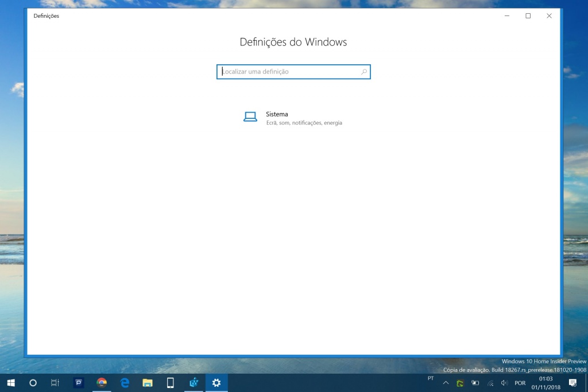The height and width of the screenshot is (392, 588).
Task: Click the highlighted Settings gear on the taskbar
Action: [x=216, y=383]
